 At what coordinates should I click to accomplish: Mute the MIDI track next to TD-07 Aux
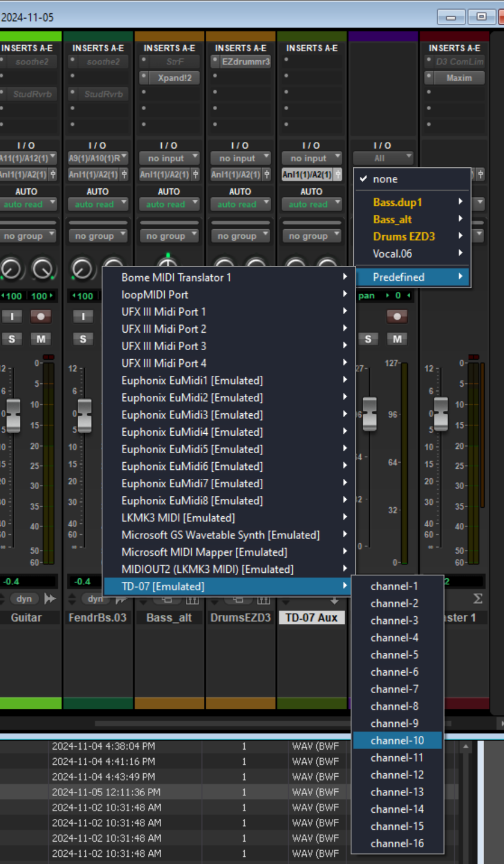(x=396, y=339)
